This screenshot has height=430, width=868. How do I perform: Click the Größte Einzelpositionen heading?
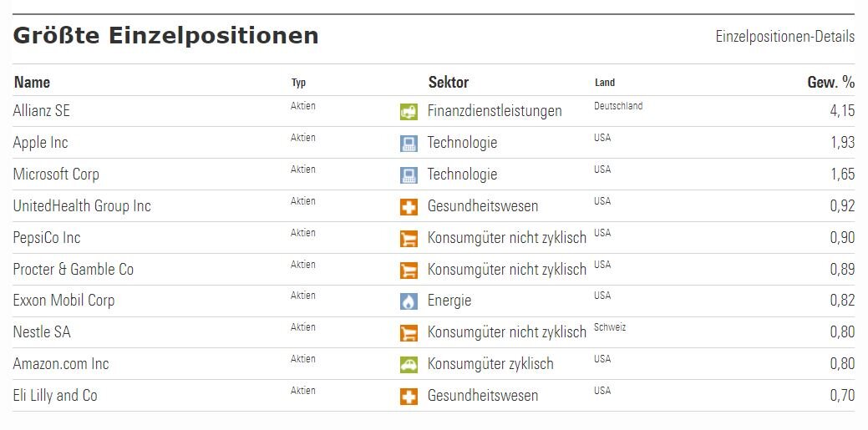click(x=165, y=36)
